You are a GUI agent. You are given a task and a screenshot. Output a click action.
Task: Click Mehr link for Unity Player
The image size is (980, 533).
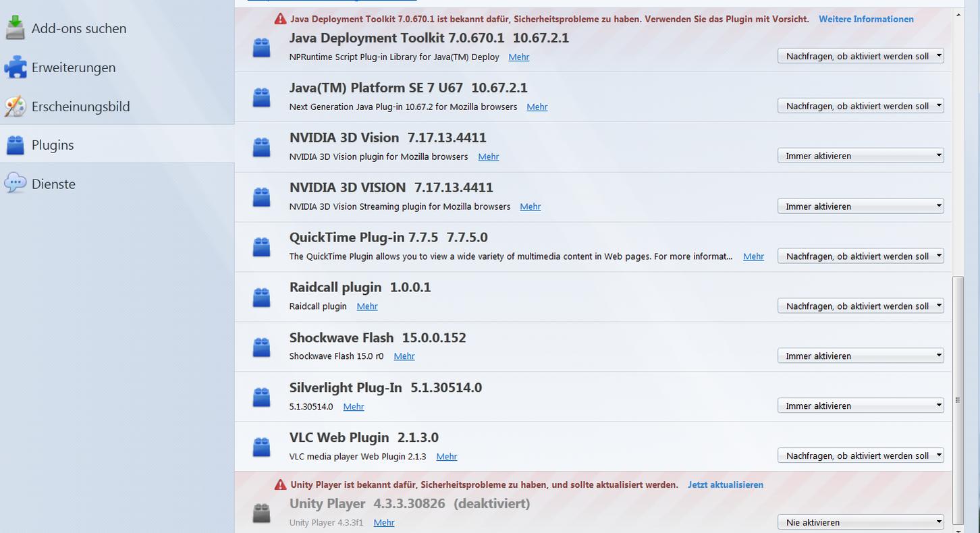tap(383, 522)
